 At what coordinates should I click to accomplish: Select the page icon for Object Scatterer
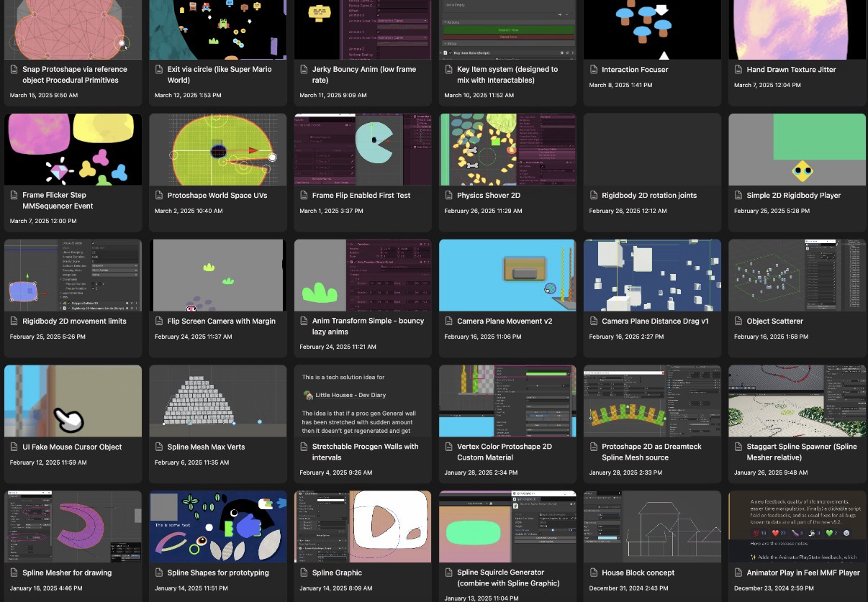(x=739, y=321)
